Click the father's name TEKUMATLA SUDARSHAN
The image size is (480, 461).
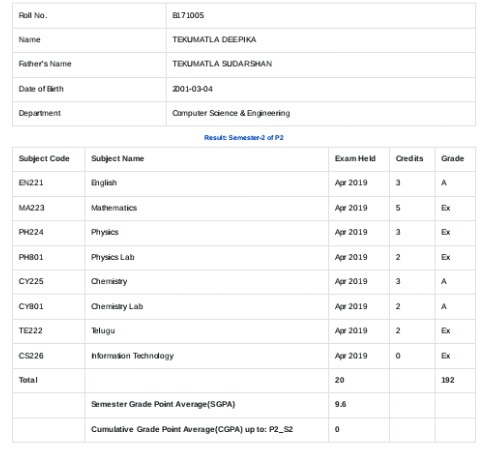click(222, 64)
